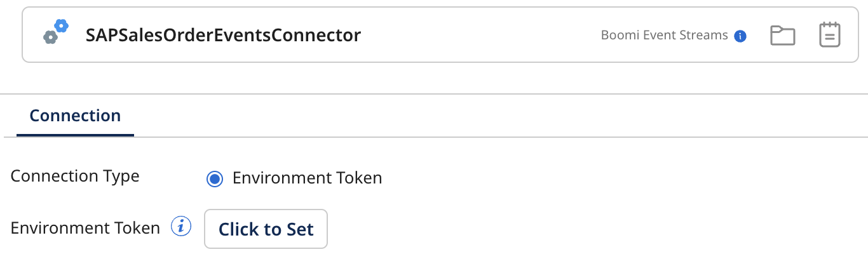Image resolution: width=868 pixels, height=273 pixels.
Task: Open the component folder icon
Action: click(x=782, y=36)
